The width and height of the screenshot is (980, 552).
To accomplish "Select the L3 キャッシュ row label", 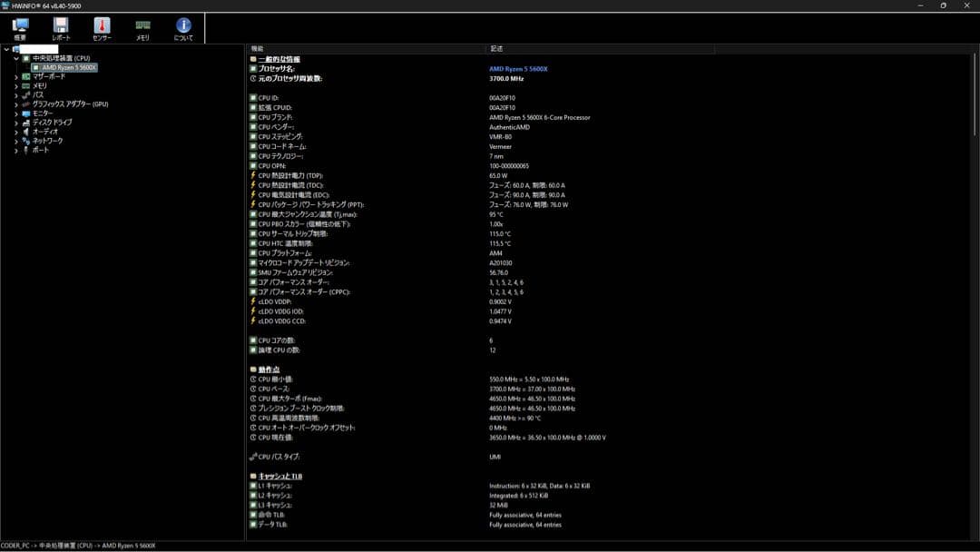I will pos(274,505).
